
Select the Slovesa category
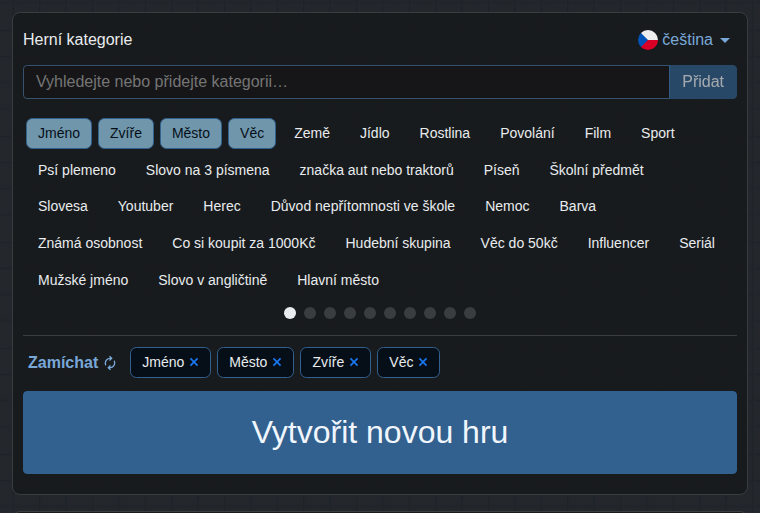click(x=63, y=207)
